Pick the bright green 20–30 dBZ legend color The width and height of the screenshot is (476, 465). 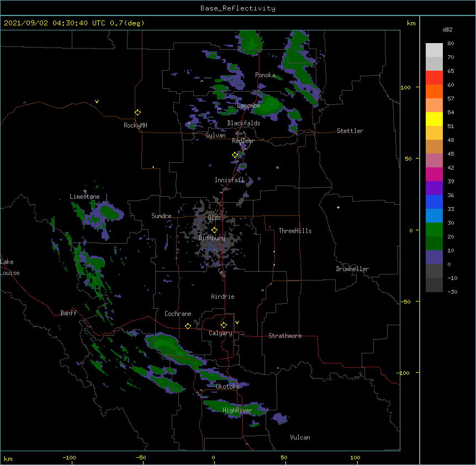434,230
